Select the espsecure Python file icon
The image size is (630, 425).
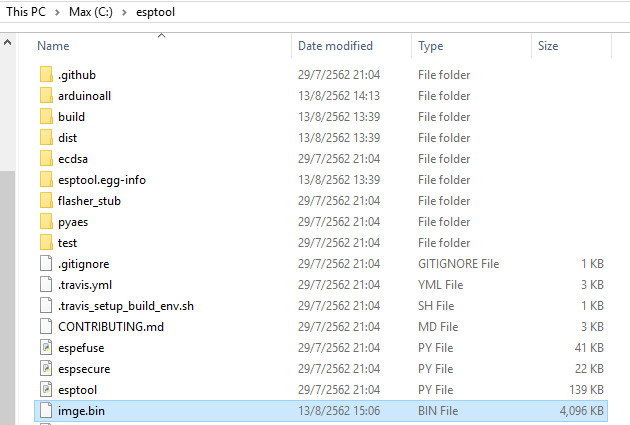tap(46, 368)
